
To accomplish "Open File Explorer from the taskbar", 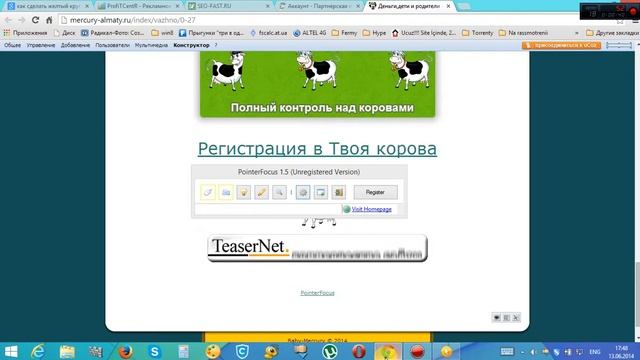I will click(67, 351).
